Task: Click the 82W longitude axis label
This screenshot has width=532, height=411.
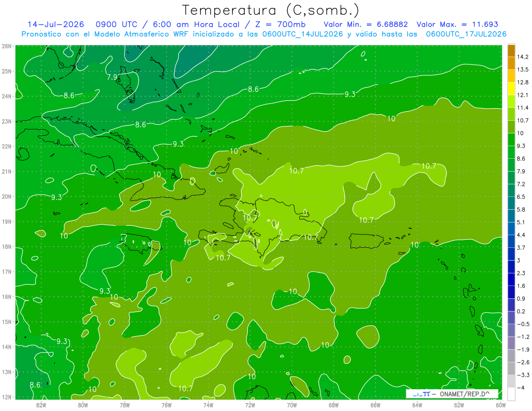Action: tap(41, 405)
